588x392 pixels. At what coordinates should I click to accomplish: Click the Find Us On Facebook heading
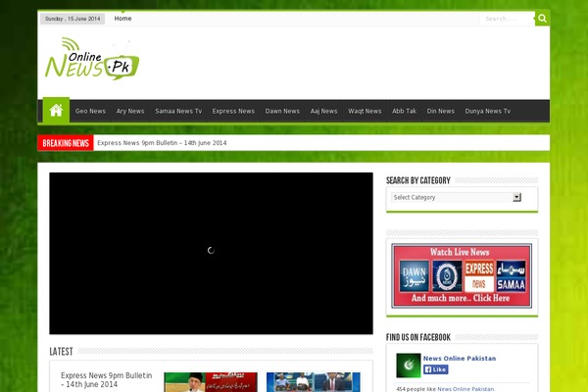click(x=418, y=337)
